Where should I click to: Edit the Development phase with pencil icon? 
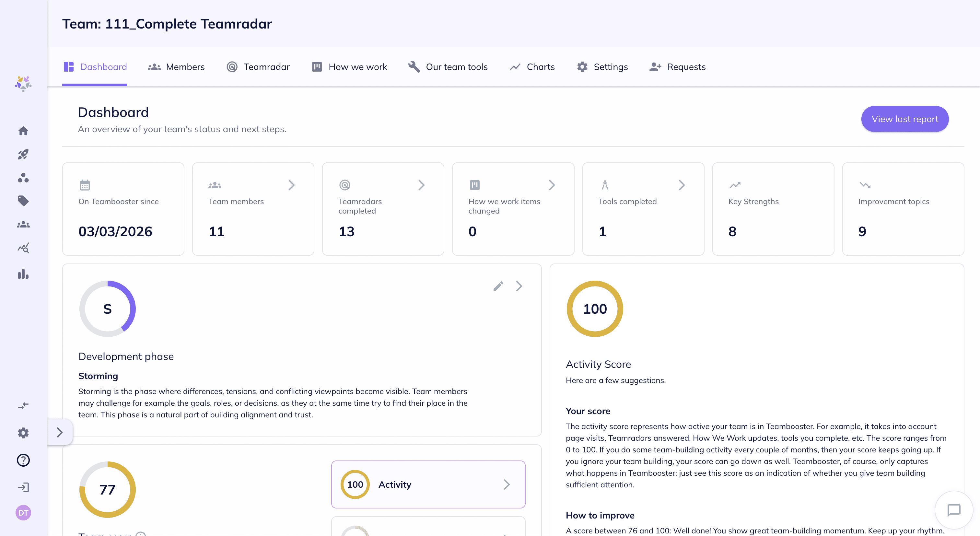coord(498,286)
